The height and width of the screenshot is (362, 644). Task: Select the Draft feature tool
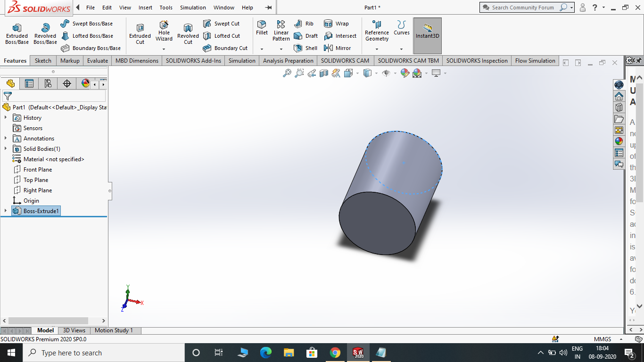(x=305, y=35)
